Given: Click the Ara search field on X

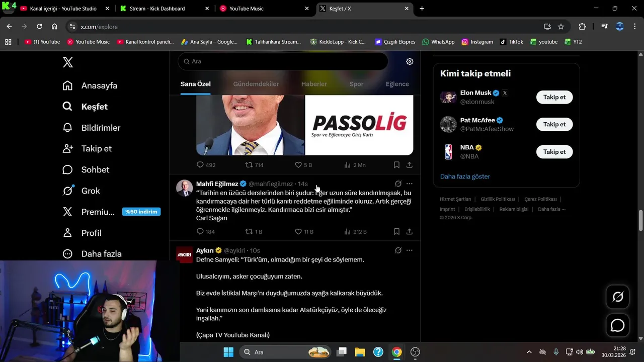Looking at the screenshot, I should 283,61.
